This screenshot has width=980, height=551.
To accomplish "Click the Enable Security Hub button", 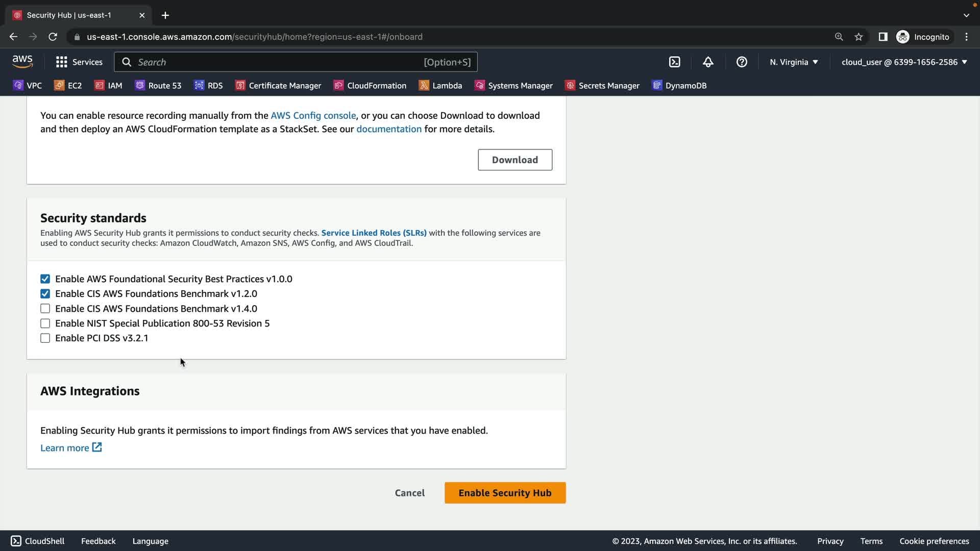I will [x=505, y=493].
